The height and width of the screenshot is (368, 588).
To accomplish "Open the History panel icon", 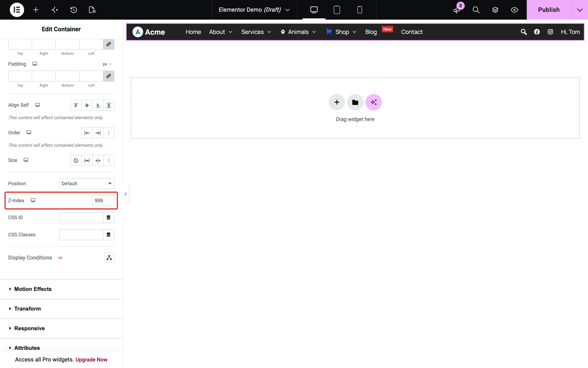I will click(74, 10).
